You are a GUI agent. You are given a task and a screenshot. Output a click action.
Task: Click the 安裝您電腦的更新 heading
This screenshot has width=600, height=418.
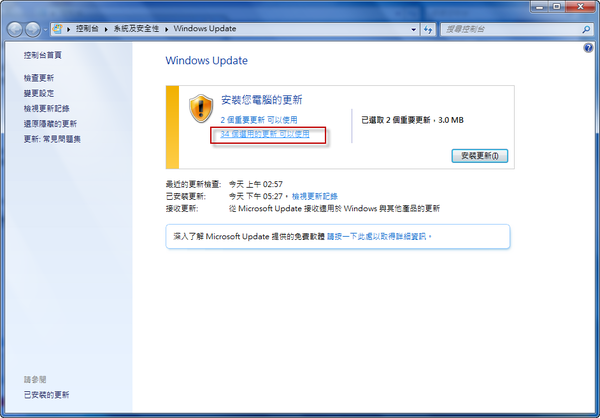[262, 100]
